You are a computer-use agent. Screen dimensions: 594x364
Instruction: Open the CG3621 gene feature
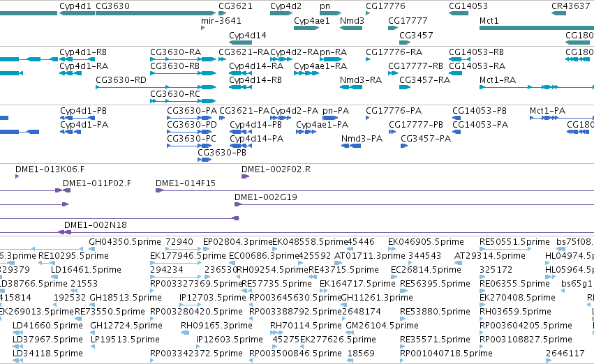pos(223,13)
